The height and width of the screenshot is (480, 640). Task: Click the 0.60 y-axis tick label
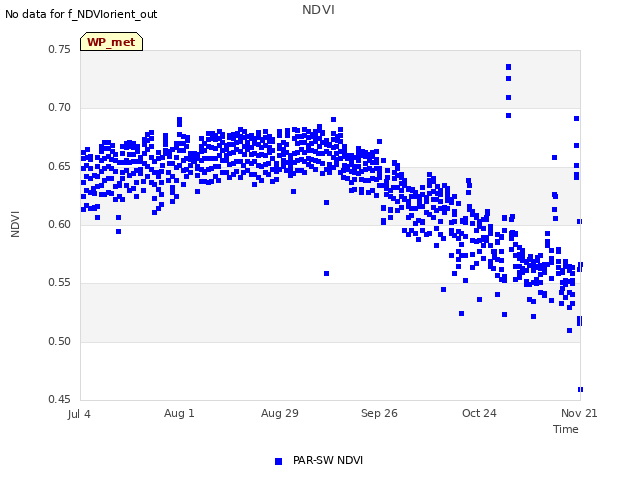tap(60, 224)
